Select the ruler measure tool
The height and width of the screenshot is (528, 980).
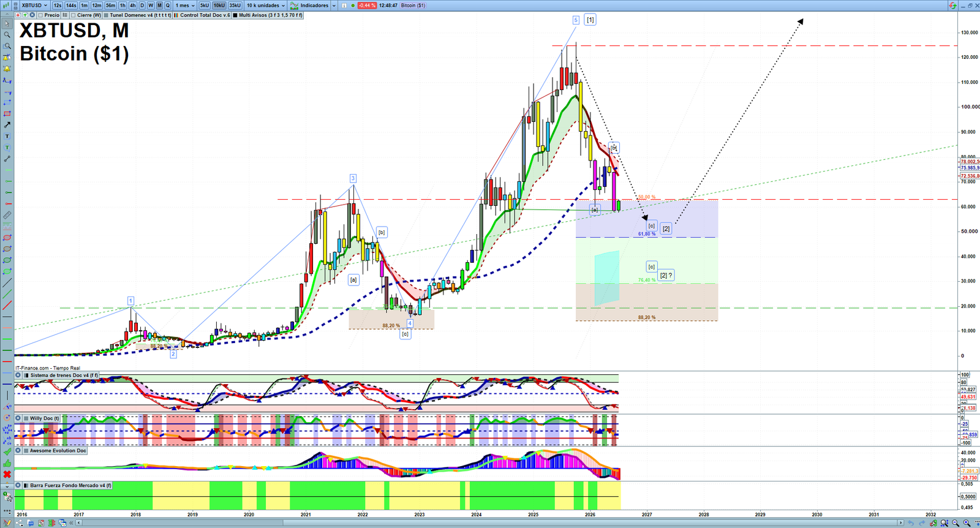[x=7, y=215]
